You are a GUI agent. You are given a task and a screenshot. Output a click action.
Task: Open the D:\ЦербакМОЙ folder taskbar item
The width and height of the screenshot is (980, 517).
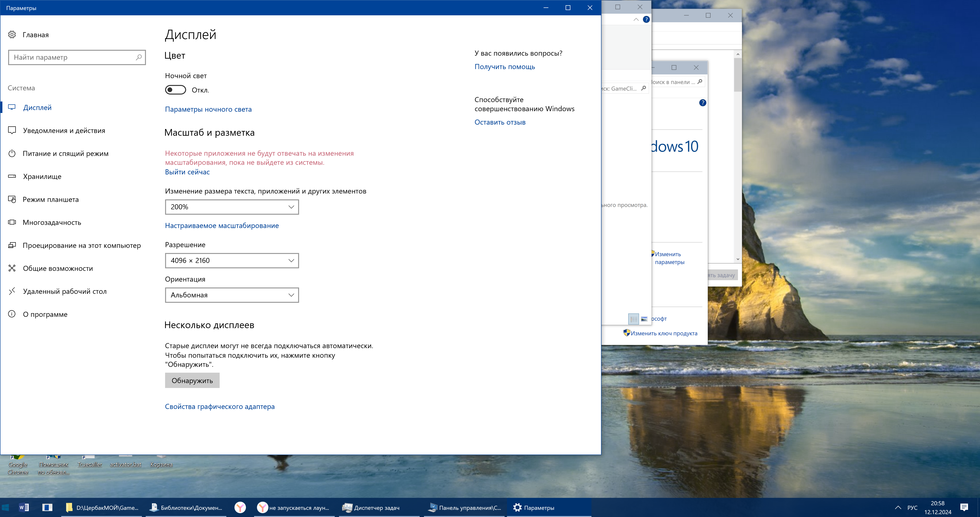(102, 507)
